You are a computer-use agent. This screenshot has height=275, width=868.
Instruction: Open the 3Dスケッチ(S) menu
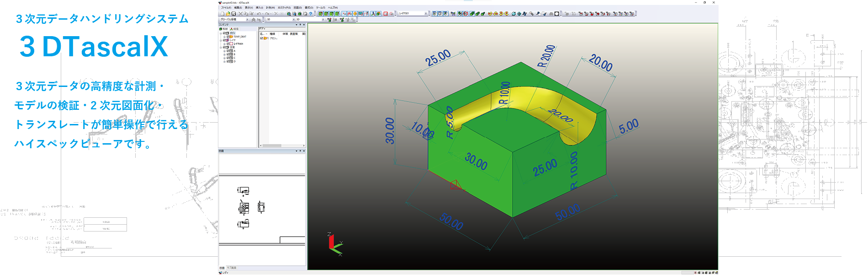(284, 8)
